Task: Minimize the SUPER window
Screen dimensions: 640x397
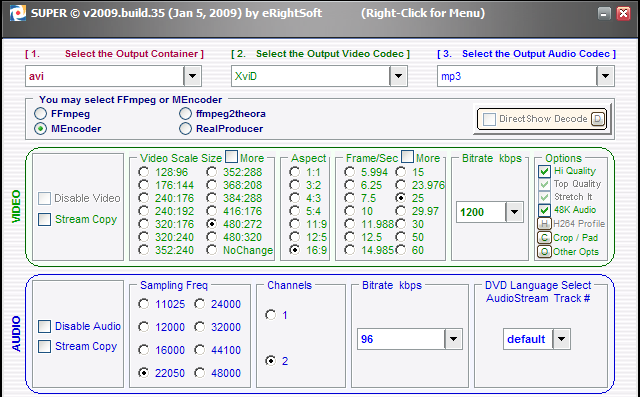Action: 604,13
